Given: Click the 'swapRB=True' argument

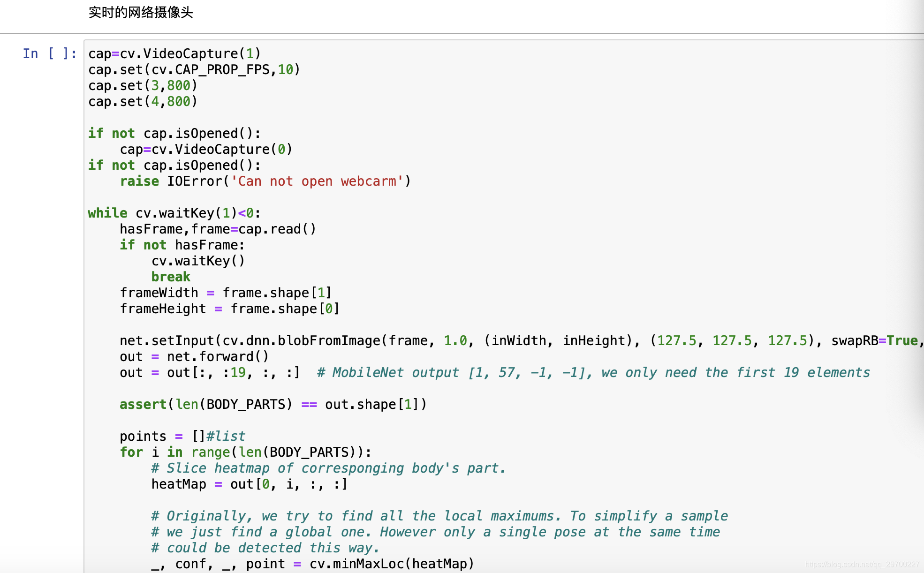Looking at the screenshot, I should click(x=875, y=340).
